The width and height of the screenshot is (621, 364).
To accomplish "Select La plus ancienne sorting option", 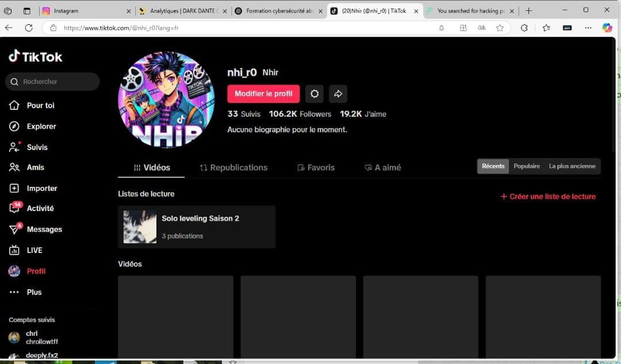I will click(x=572, y=166).
